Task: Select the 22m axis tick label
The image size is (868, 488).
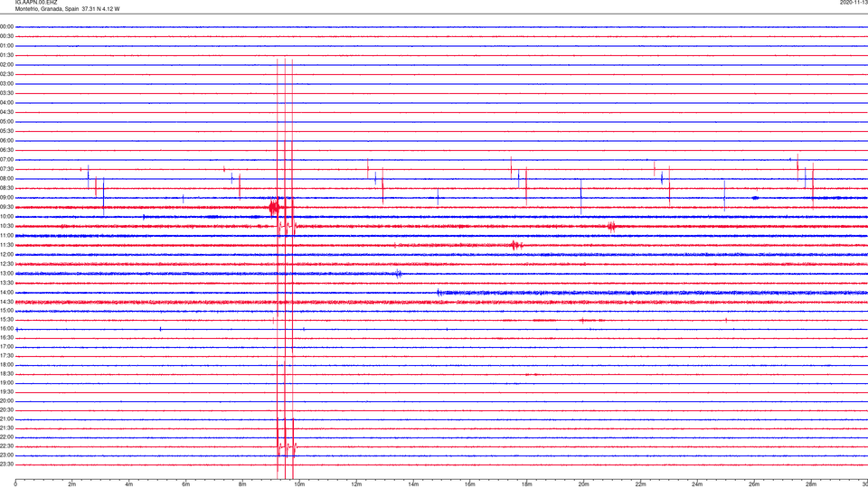Action: coord(640,484)
